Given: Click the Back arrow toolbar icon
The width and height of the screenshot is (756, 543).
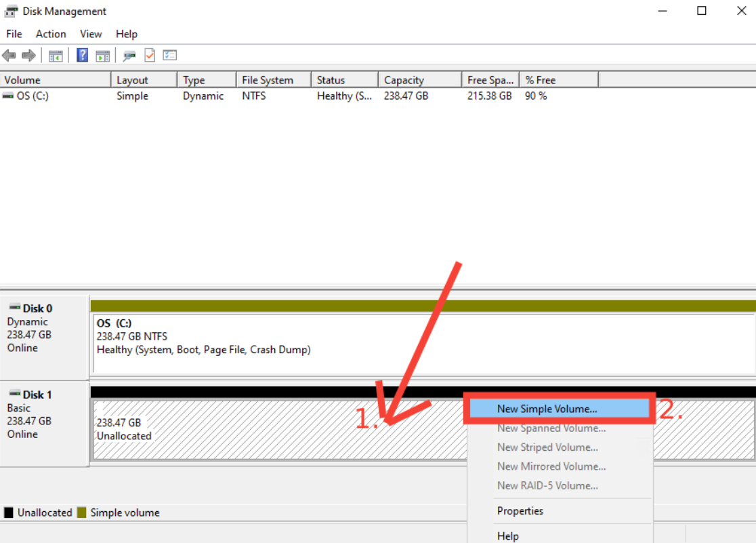Looking at the screenshot, I should (x=9, y=56).
